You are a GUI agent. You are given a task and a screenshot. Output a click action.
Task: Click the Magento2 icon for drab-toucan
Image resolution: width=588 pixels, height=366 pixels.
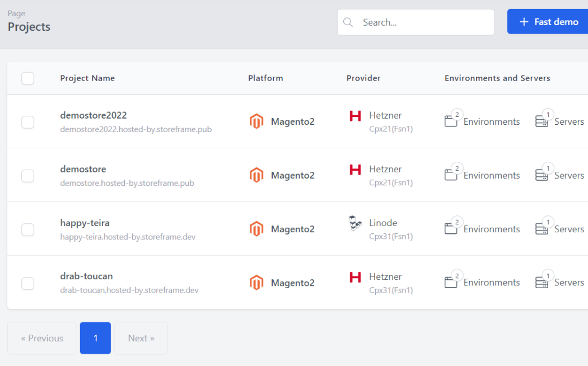(x=256, y=283)
